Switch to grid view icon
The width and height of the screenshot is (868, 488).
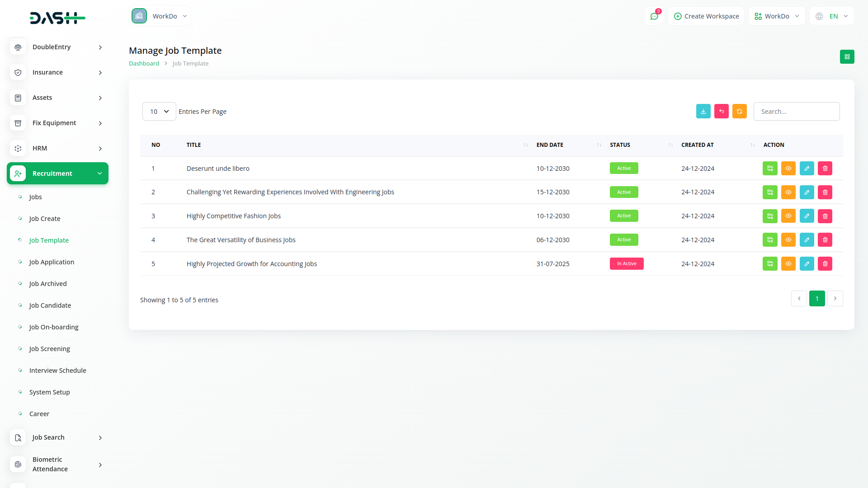click(847, 57)
